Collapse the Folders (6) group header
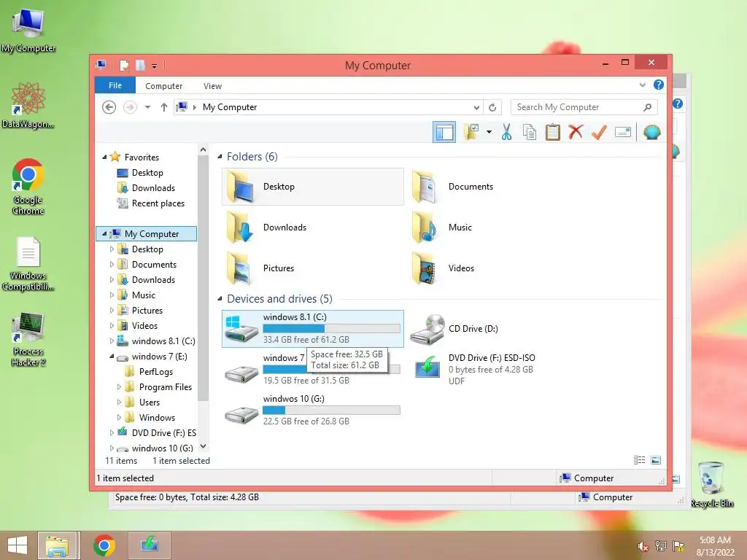This screenshot has height=560, width=747. point(220,157)
